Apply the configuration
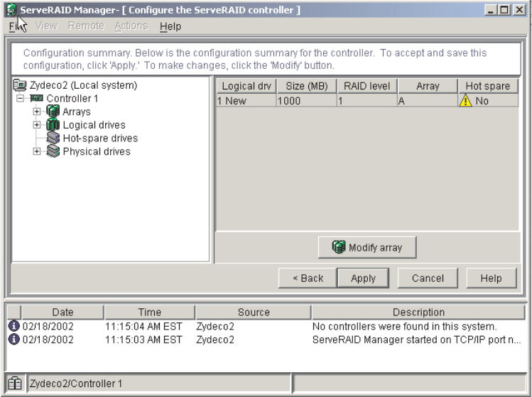 click(x=363, y=278)
